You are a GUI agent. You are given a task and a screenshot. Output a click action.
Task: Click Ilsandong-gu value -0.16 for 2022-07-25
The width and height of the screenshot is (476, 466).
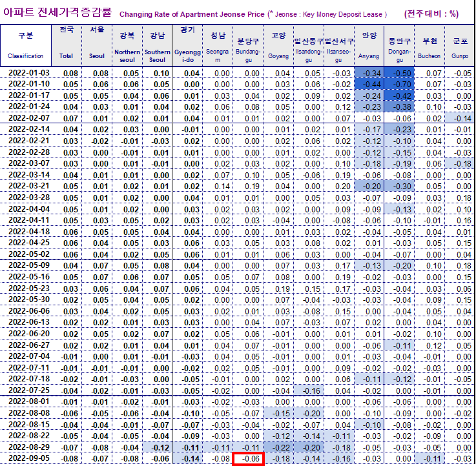(309, 390)
